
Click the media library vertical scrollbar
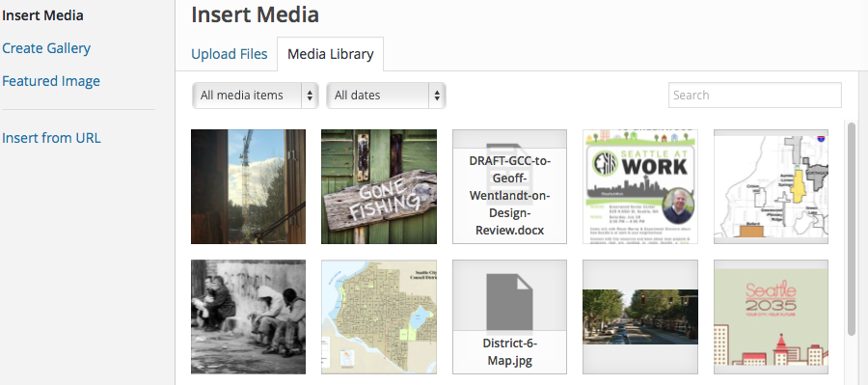click(852, 230)
